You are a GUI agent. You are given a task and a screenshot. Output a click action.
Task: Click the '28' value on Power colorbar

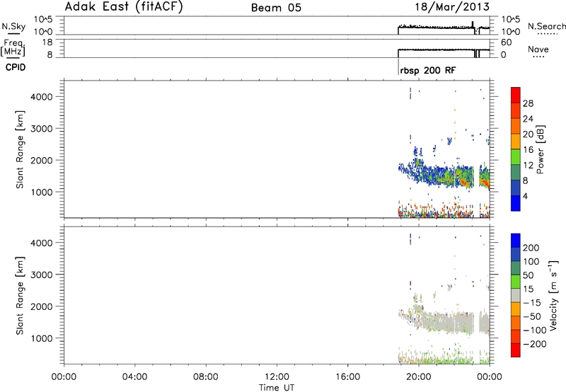(x=528, y=103)
